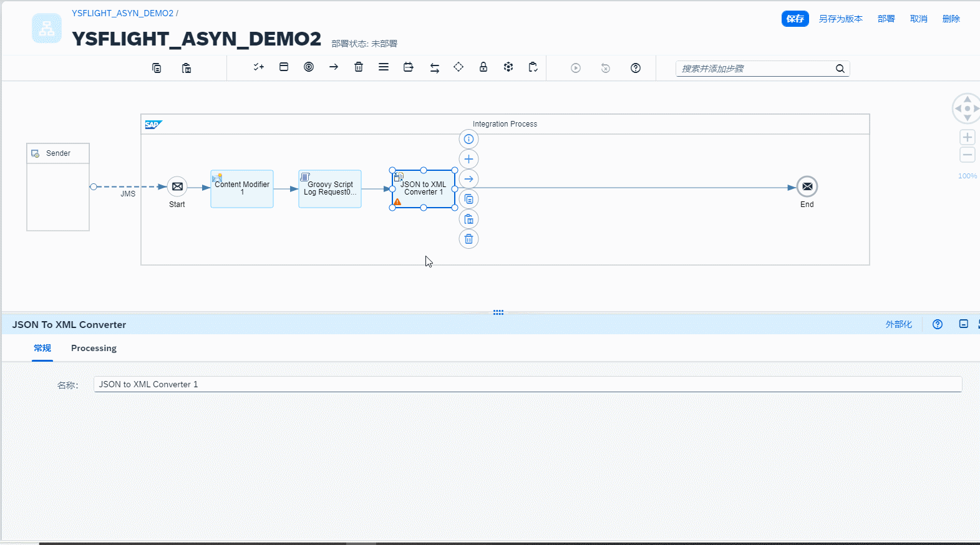Image resolution: width=980 pixels, height=545 pixels.
Task: Click the connector arrow tool in the toolbar
Action: click(x=334, y=67)
